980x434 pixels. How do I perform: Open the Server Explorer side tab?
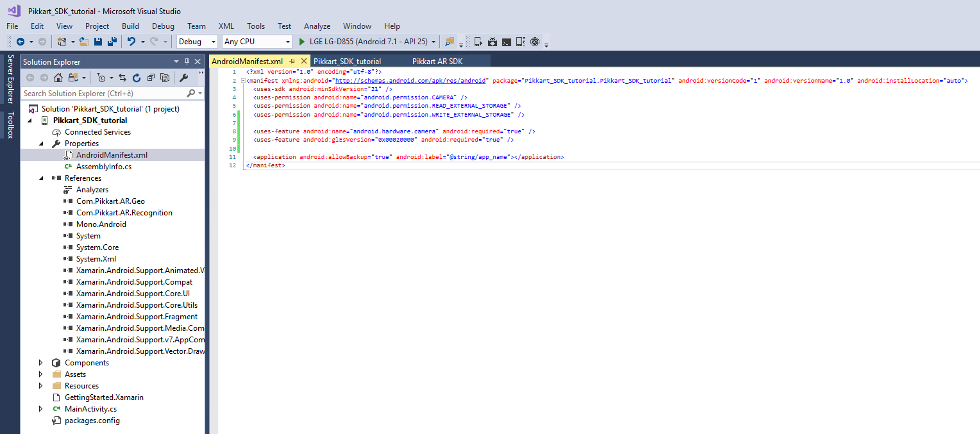pyautogui.click(x=10, y=79)
